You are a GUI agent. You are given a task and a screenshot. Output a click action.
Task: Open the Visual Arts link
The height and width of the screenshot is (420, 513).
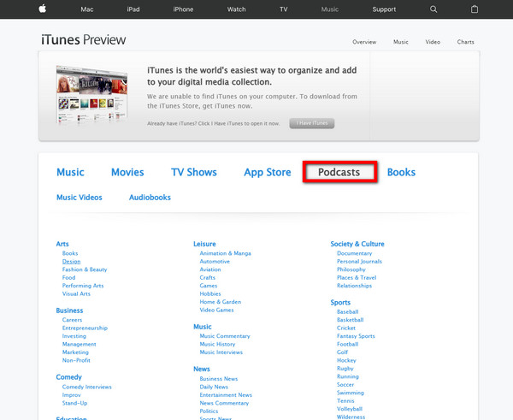(76, 293)
